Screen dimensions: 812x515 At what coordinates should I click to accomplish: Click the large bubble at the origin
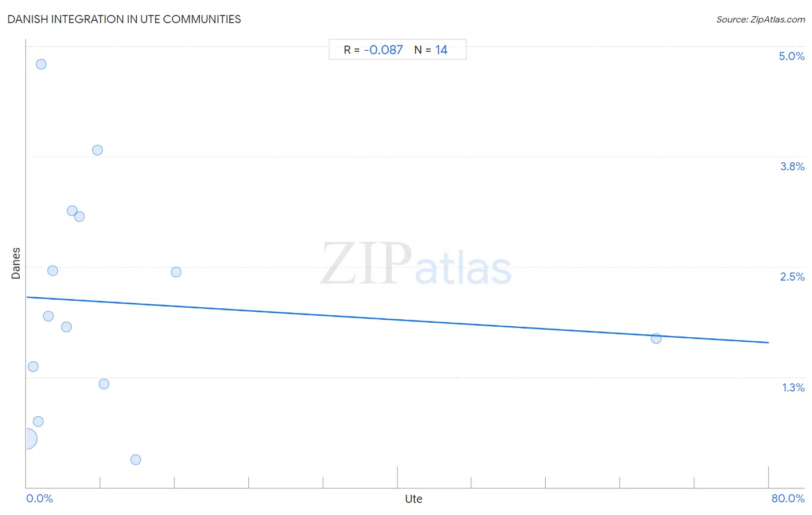pos(27,439)
